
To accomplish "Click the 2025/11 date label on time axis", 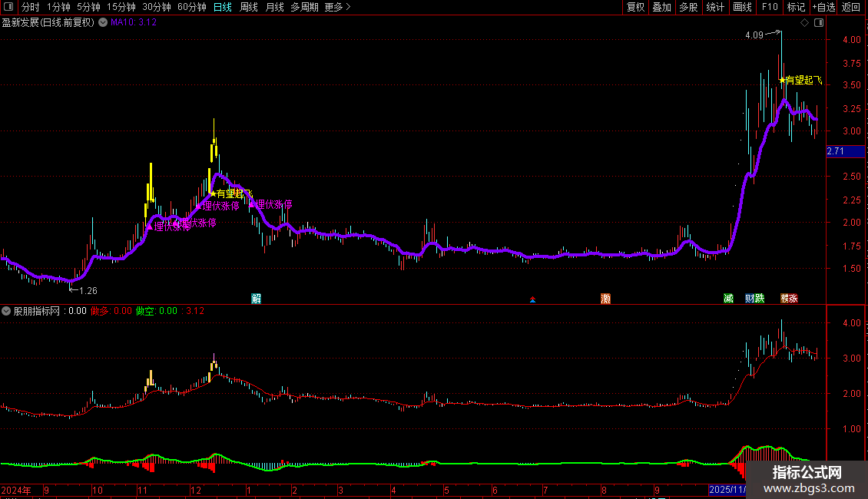I will click(727, 490).
